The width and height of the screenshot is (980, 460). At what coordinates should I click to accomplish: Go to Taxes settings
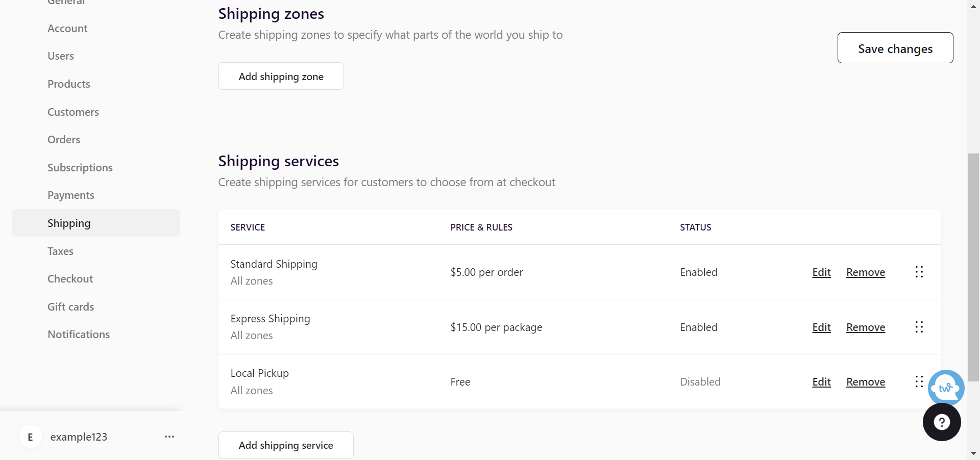pyautogui.click(x=60, y=251)
